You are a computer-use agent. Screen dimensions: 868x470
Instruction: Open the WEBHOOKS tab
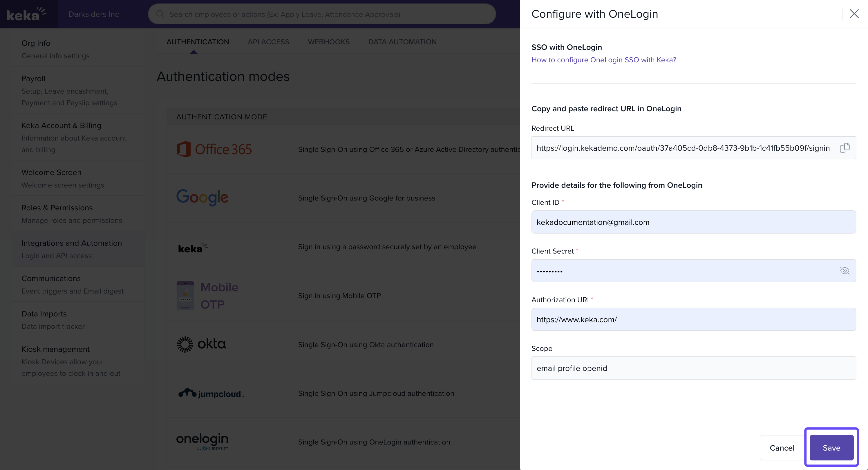point(328,42)
